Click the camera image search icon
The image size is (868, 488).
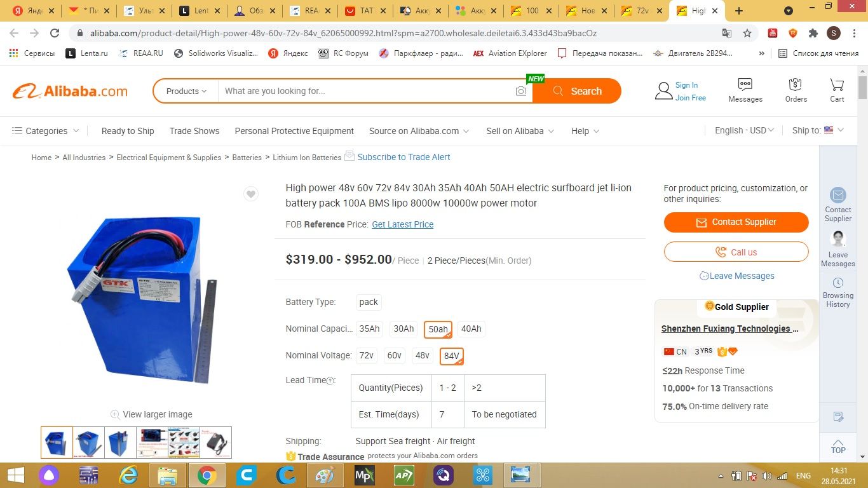521,91
